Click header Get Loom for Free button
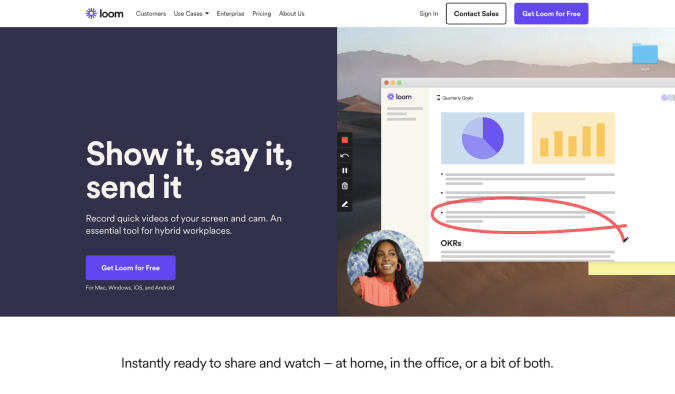The height and width of the screenshot is (394, 675). pos(551,14)
